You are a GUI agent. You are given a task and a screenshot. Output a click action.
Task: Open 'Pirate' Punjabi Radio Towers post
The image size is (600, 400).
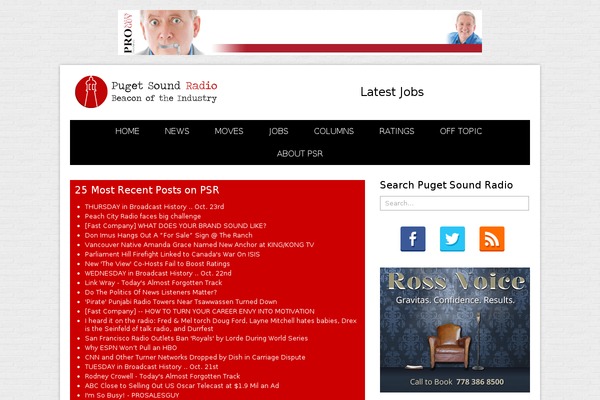pyautogui.click(x=181, y=302)
